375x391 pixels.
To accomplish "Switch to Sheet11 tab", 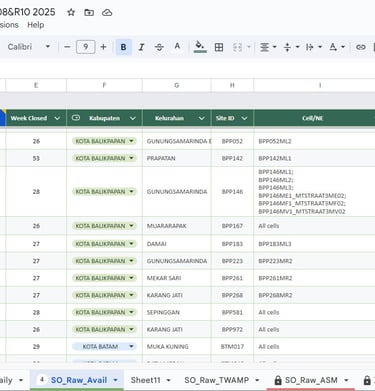I will [x=145, y=380].
